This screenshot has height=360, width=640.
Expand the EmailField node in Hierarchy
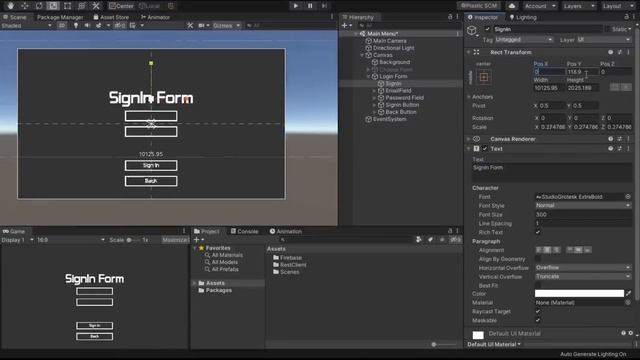point(374,91)
